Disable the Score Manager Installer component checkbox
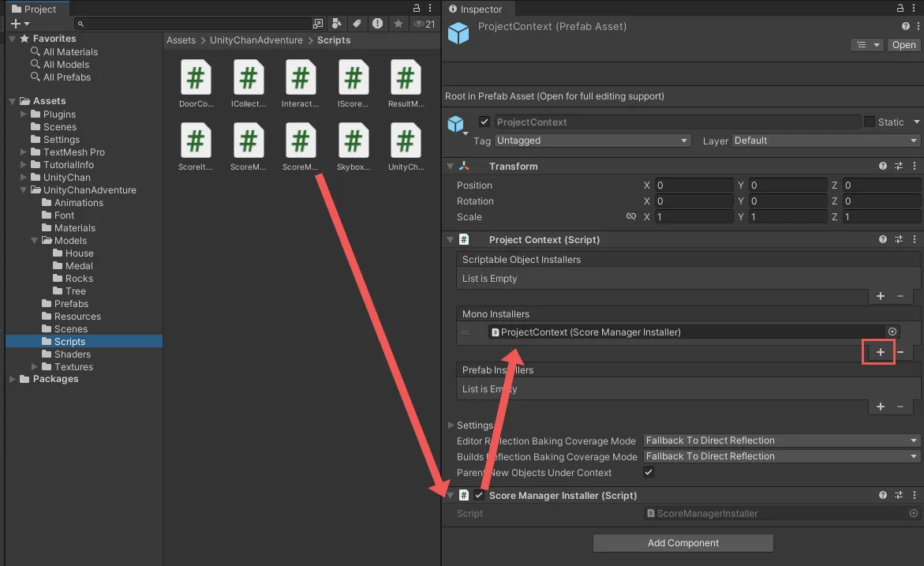924x566 pixels. pos(479,495)
